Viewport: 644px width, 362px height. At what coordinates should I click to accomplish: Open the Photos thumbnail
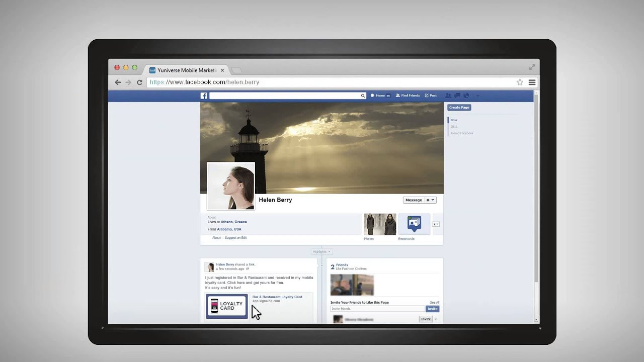tap(380, 224)
